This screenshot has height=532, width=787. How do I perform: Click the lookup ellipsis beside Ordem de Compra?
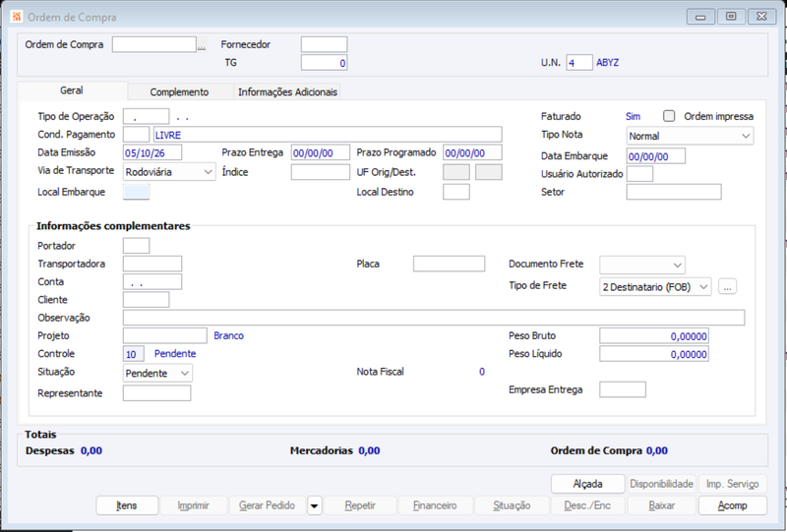pos(202,45)
